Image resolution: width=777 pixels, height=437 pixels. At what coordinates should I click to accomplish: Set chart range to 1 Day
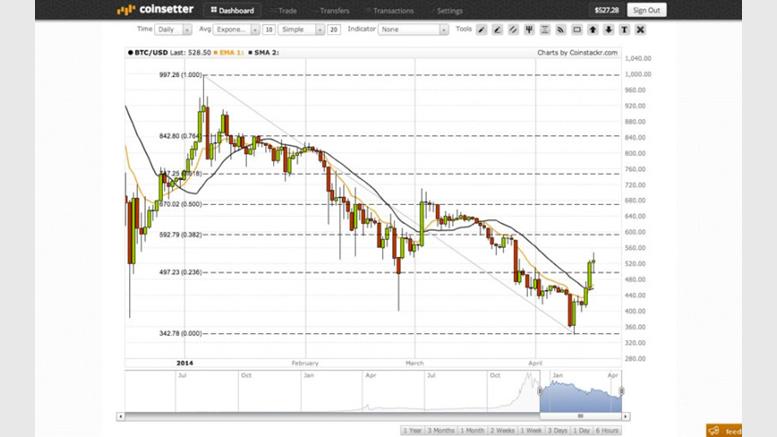pos(582,431)
